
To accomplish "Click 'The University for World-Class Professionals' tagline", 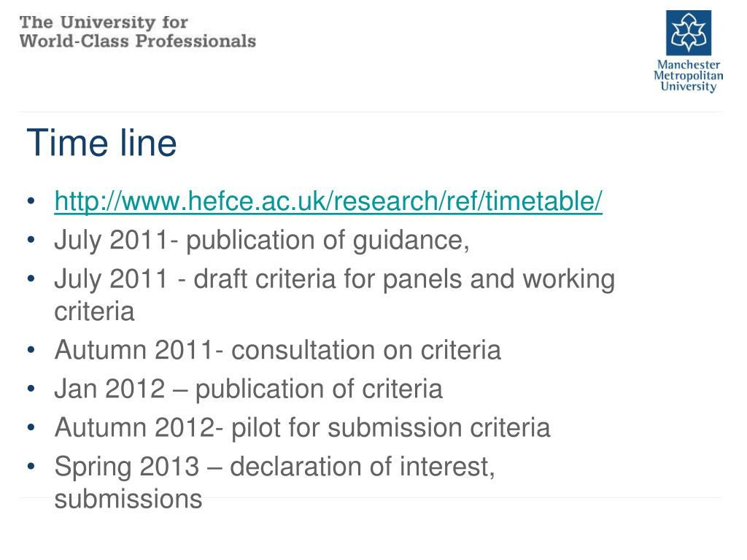I will 137,31.
